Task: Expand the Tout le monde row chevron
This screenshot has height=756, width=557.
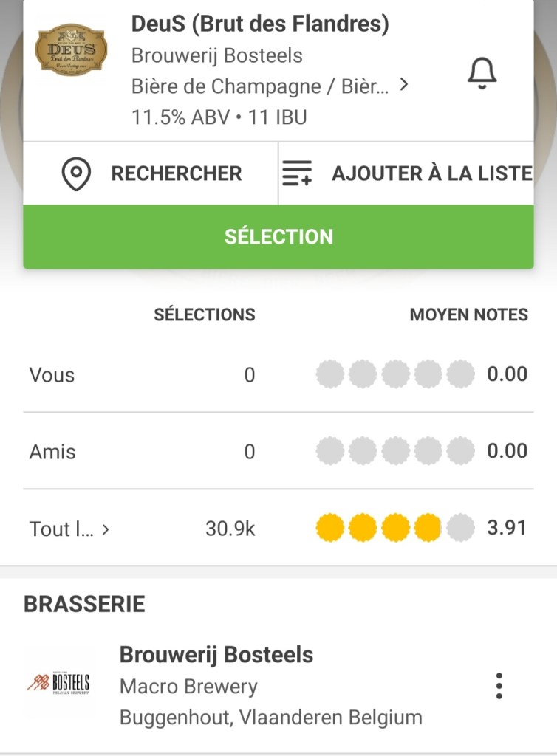Action: [x=106, y=529]
